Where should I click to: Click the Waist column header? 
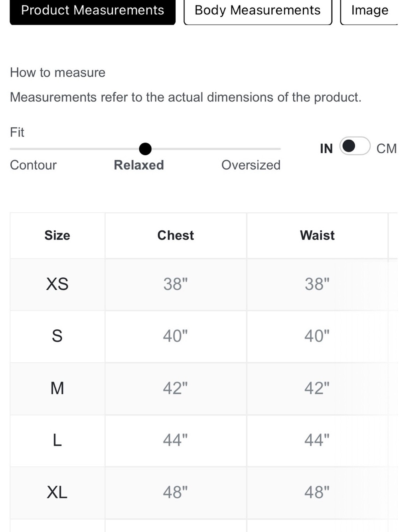tap(317, 235)
